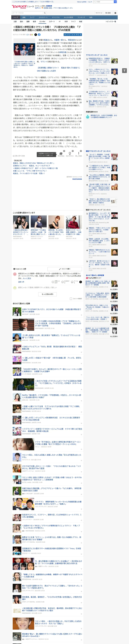Viewport: 129px width, 644px height.
Task: Share the comment via the X icon
Action: click(x=81, y=282)
